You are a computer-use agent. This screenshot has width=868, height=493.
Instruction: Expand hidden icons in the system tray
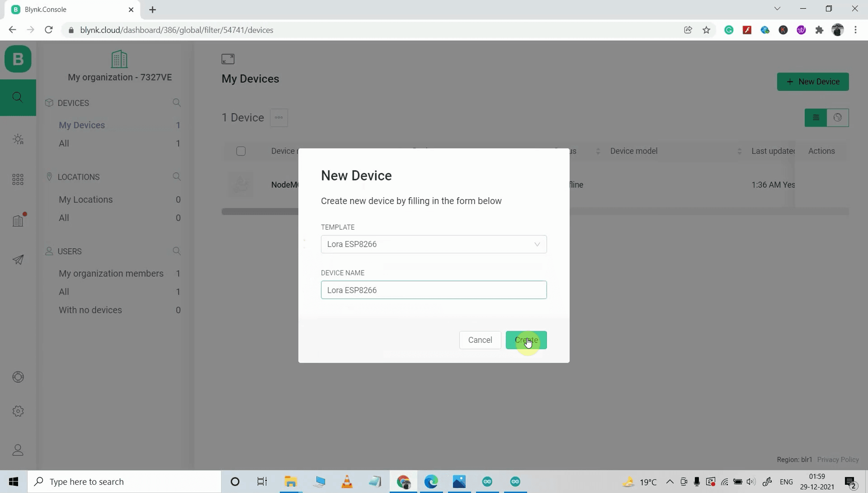coord(670,482)
